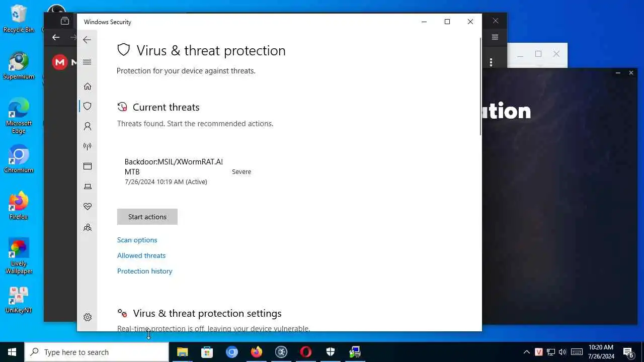Open Firewall & network protection icon

[88, 146]
